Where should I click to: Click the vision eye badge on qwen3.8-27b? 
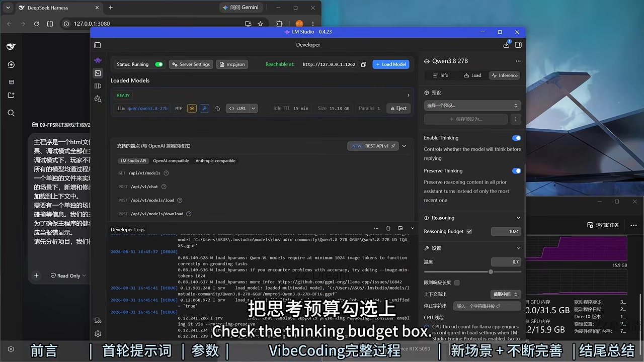pos(192,108)
